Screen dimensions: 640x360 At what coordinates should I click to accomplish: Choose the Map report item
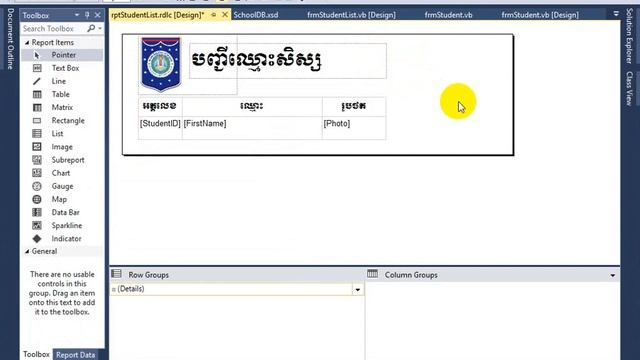pos(62,199)
